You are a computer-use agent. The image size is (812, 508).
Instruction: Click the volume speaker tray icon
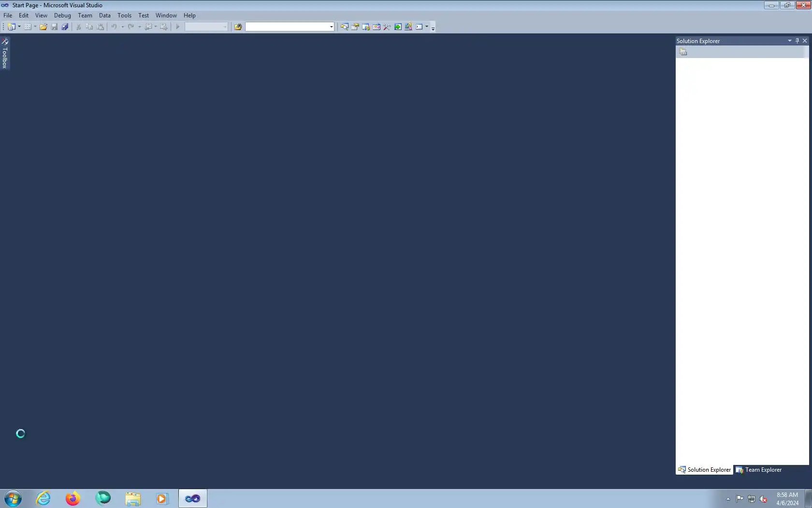point(763,499)
